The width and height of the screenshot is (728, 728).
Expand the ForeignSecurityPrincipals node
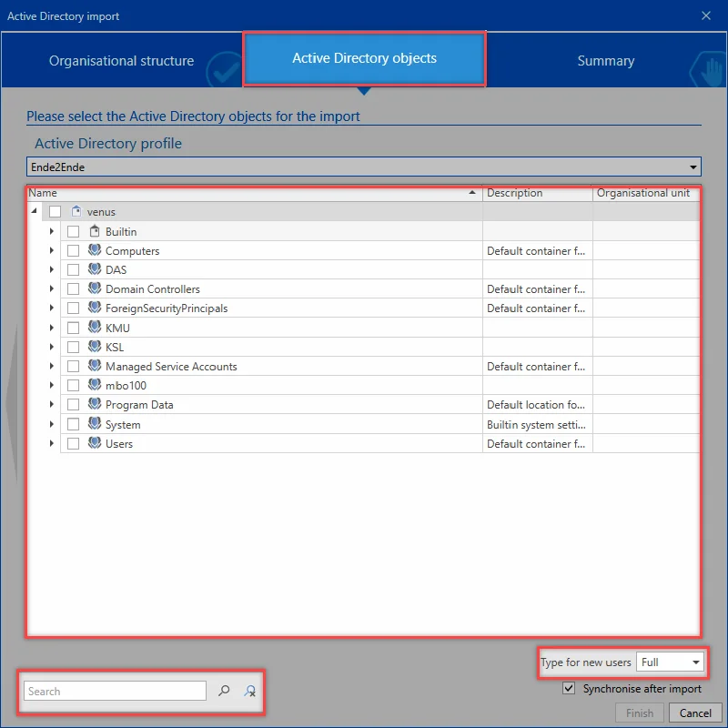coord(52,308)
